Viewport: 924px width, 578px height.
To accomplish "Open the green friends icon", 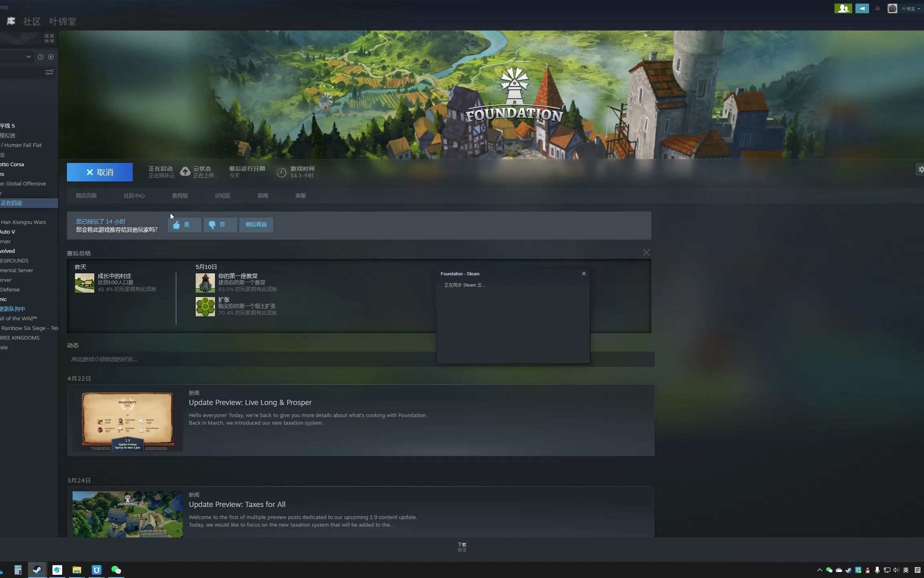I will 843,8.
